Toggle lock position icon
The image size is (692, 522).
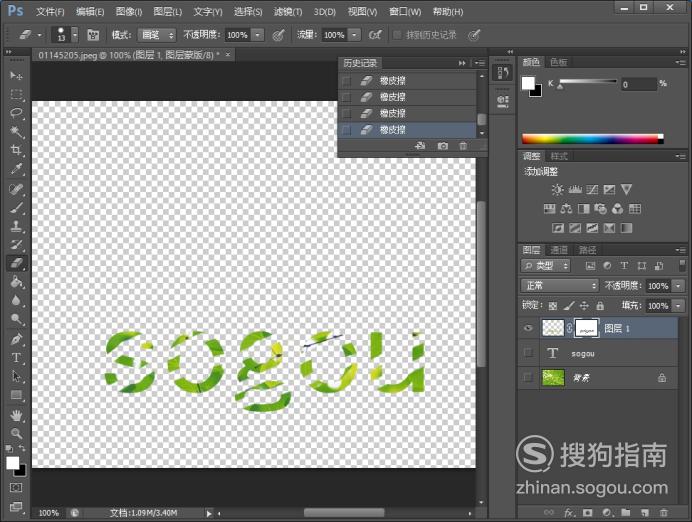[x=584, y=305]
